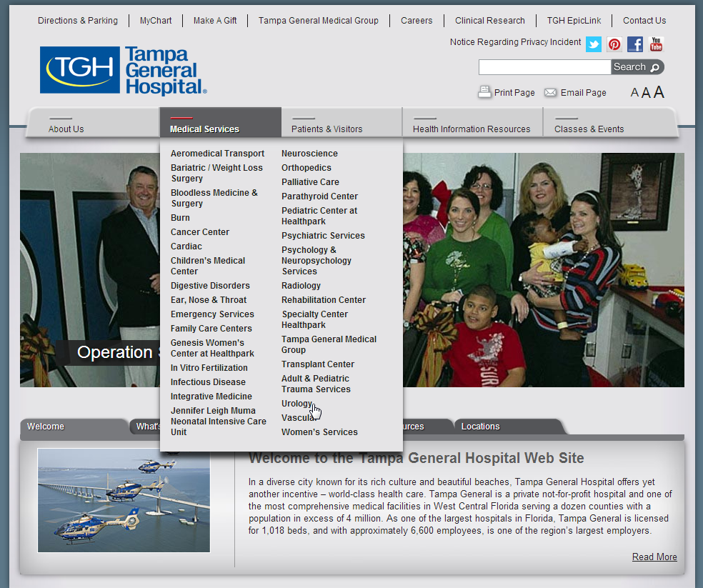This screenshot has height=588, width=703.
Task: Click the Search button
Action: (637, 67)
